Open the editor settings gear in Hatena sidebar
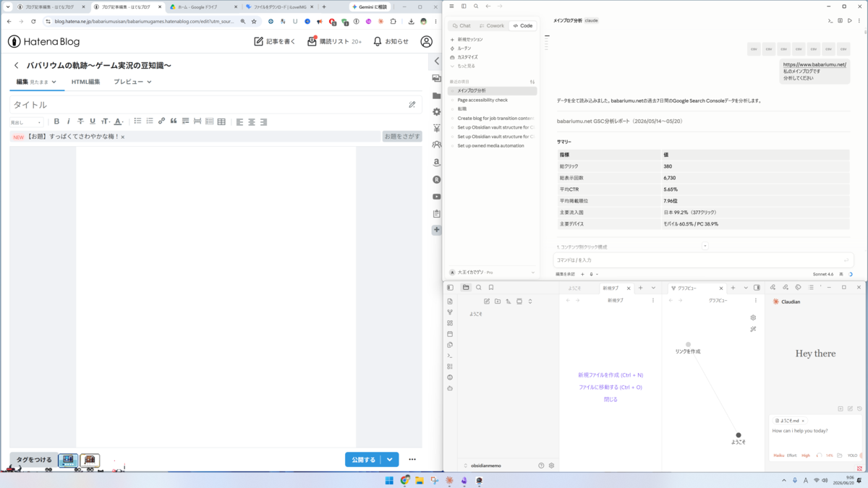 click(436, 112)
